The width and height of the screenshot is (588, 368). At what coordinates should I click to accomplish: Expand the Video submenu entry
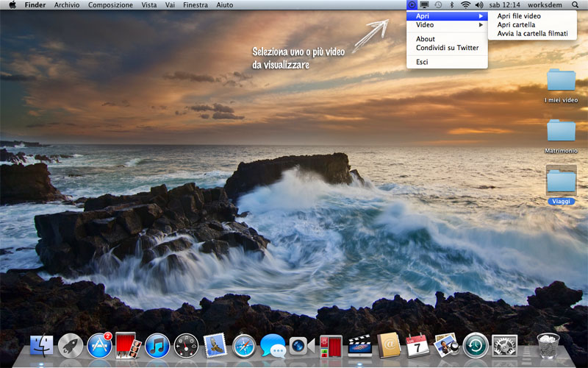point(447,25)
